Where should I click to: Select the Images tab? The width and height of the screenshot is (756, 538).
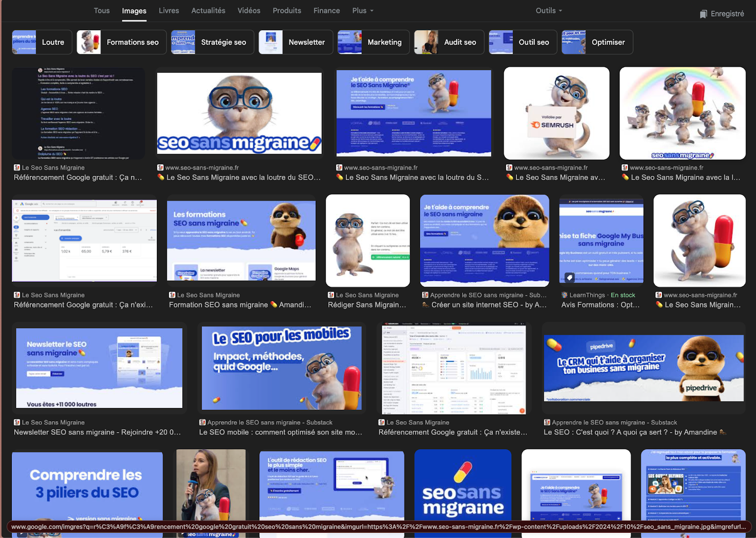[134, 10]
